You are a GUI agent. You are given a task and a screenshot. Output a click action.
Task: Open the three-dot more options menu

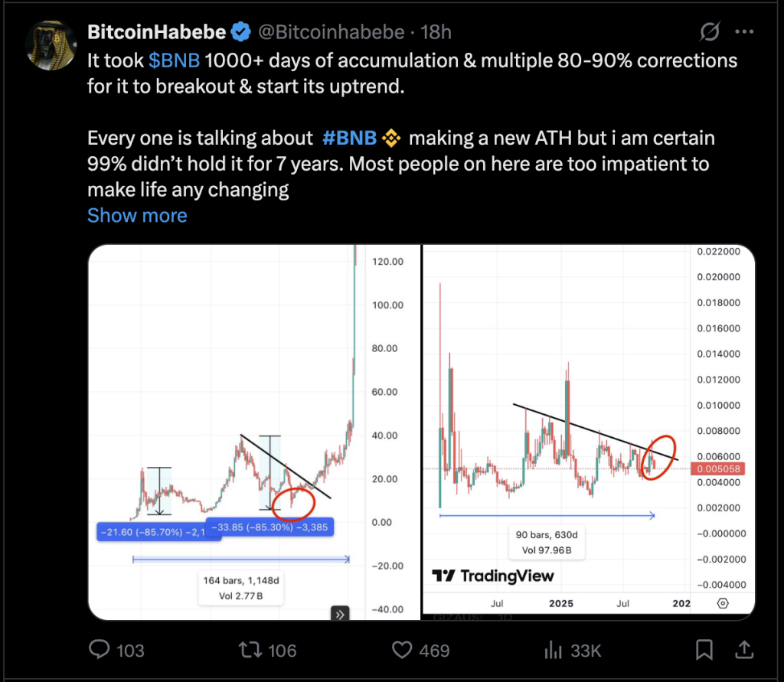(x=745, y=32)
